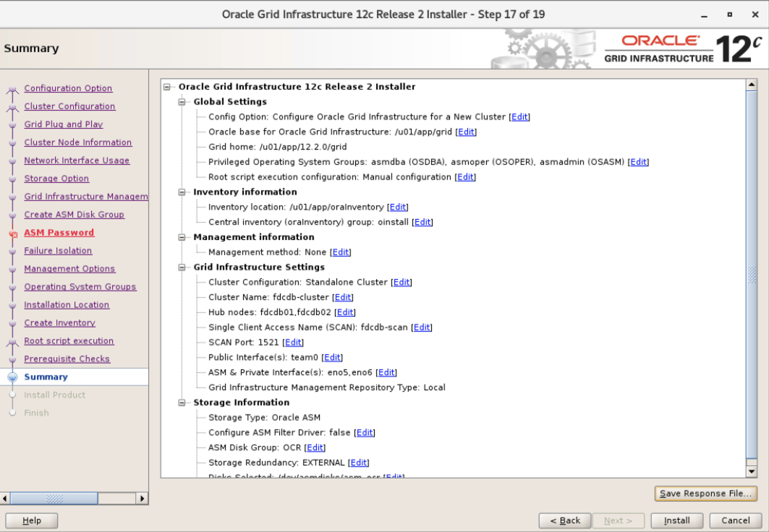769x532 pixels.
Task: Edit the ASM Disk Group OCR
Action: pyautogui.click(x=315, y=447)
